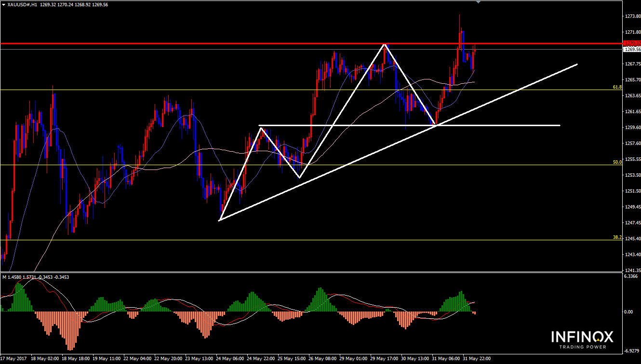Screen dimensions: 641x364
Task: Select the 38.2 Fibonacci level label
Action: click(x=617, y=237)
